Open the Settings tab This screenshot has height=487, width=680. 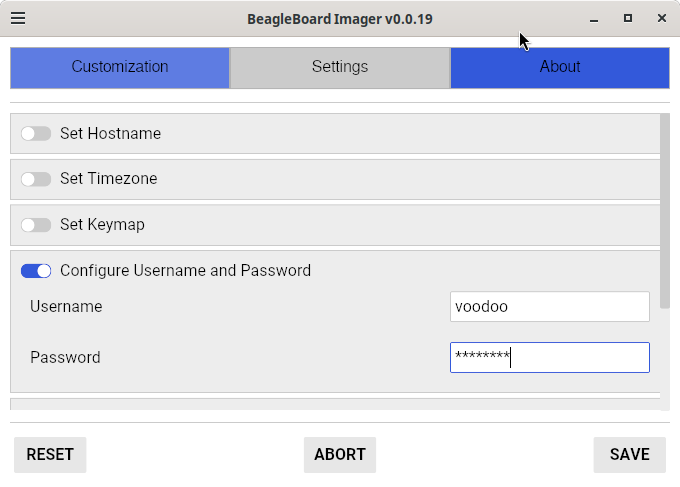pos(340,67)
